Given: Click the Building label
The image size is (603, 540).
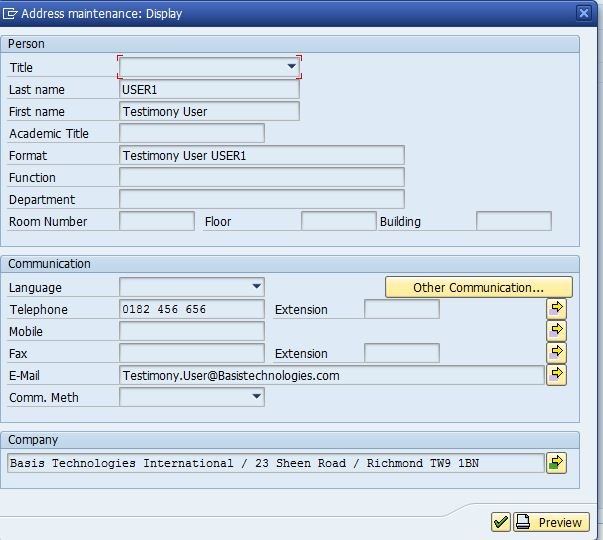Looking at the screenshot, I should (400, 221).
